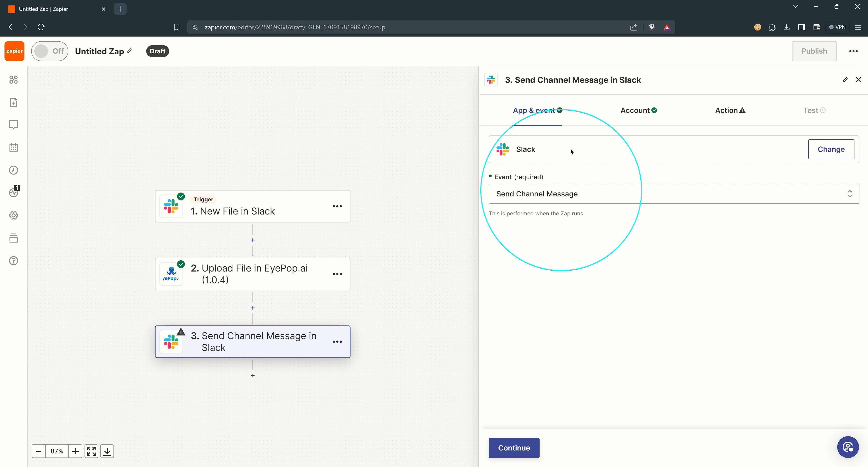Switch to the Test tab
Viewport: 868px width, 467px height.
[x=811, y=110]
